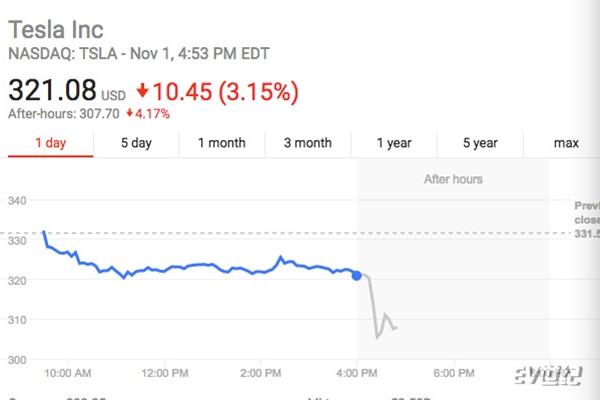The image size is (600, 400).
Task: Click the watermark logo at bottom right
Action: tap(548, 376)
